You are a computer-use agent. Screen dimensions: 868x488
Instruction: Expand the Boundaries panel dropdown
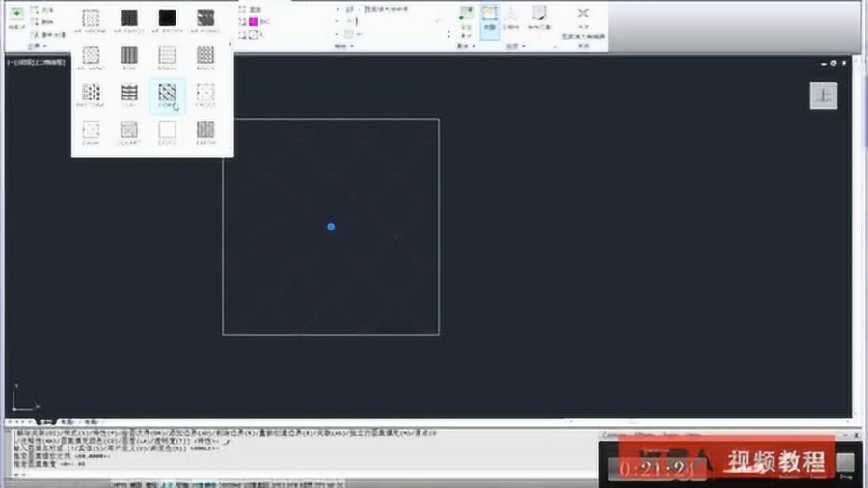pos(46,46)
